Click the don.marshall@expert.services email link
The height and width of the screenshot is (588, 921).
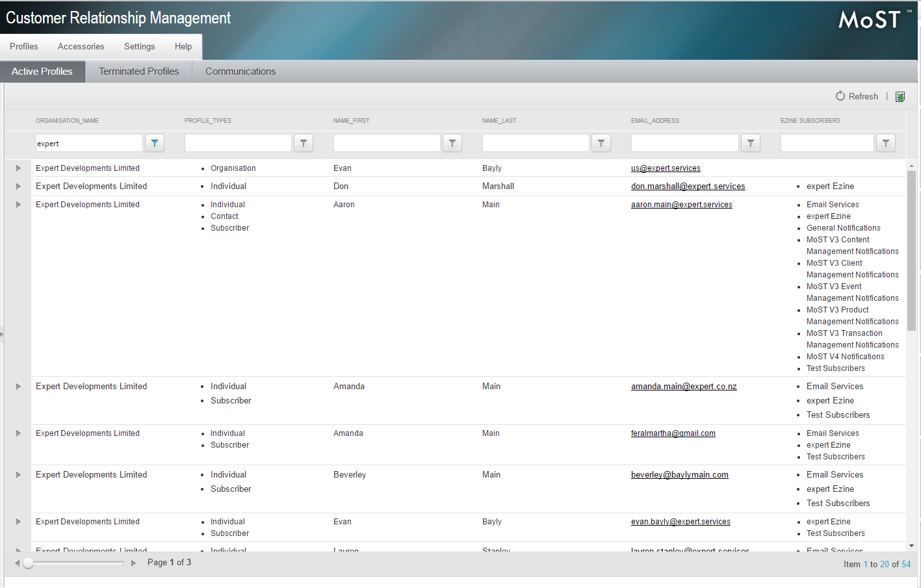point(688,186)
